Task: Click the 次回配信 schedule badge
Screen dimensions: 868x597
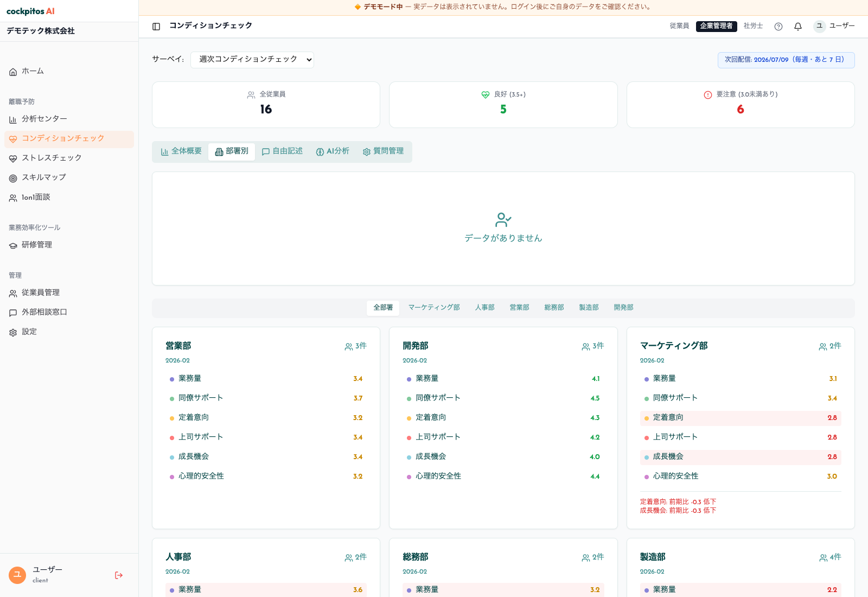Action: tap(786, 60)
